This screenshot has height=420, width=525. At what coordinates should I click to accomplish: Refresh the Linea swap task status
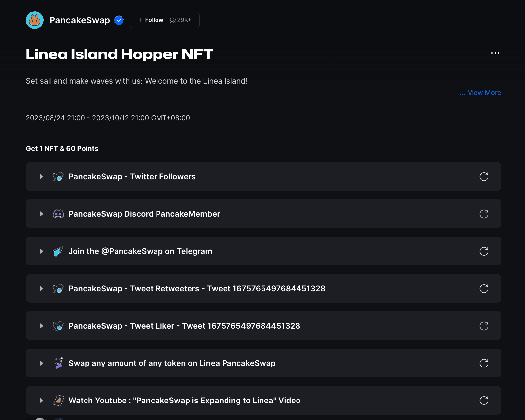point(484,363)
